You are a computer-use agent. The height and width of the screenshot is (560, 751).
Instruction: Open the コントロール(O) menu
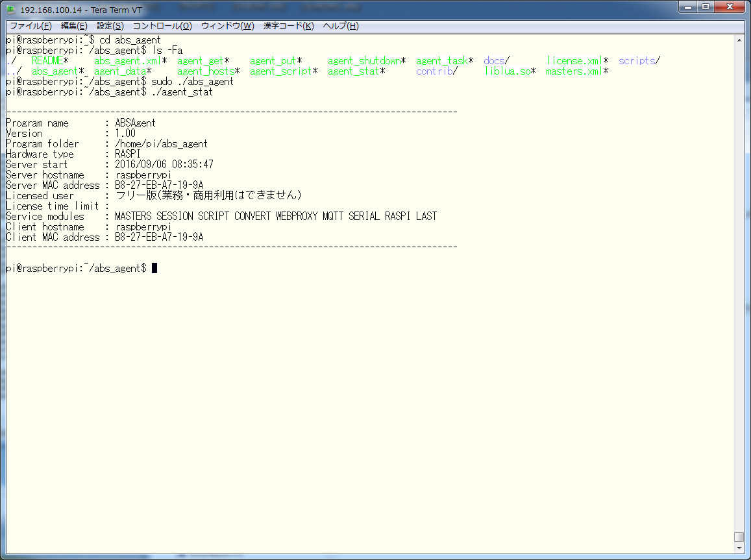[x=162, y=26]
